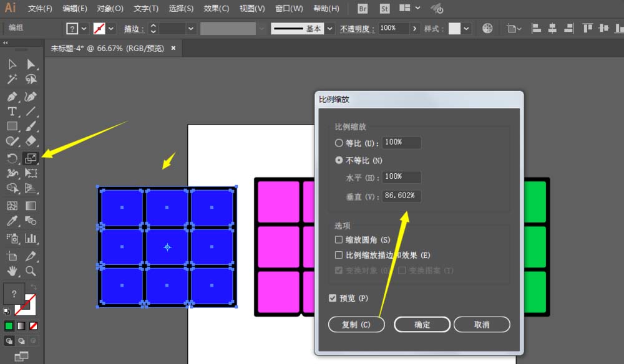
Task: Expand the 不透明度 opacity dropdown arrow
Action: (x=414, y=27)
